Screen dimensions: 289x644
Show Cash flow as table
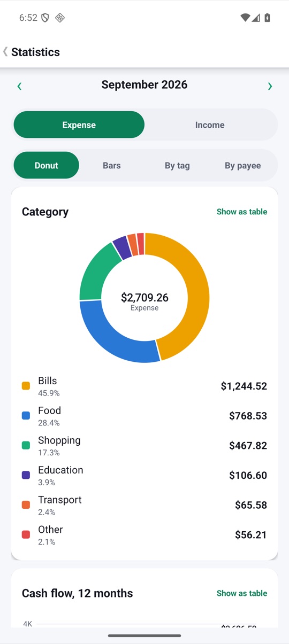[x=242, y=593]
